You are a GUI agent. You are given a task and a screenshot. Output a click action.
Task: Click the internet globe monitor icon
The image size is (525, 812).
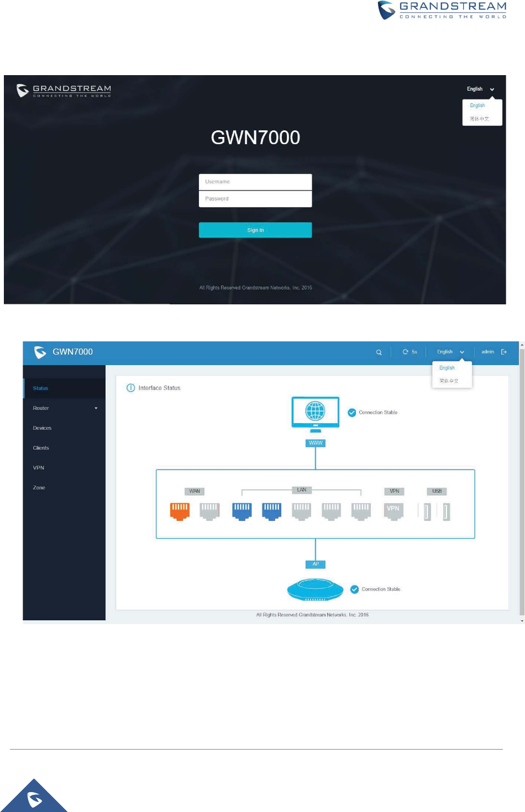click(x=316, y=415)
